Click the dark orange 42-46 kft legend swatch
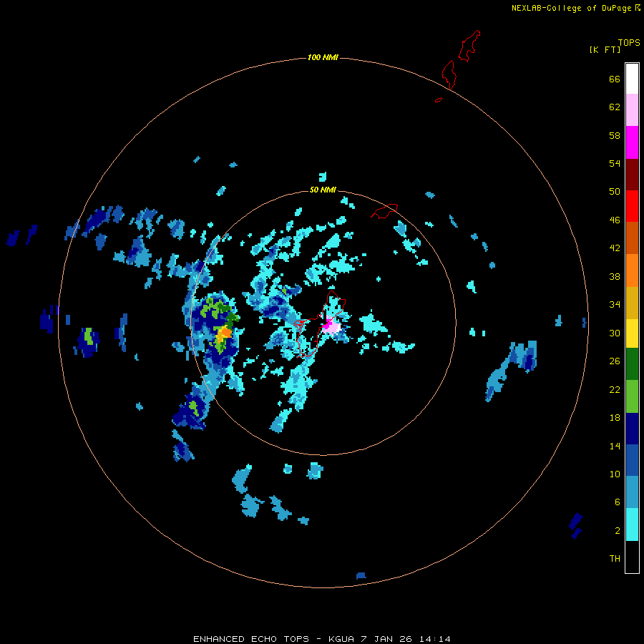The image size is (644, 644). point(632,238)
